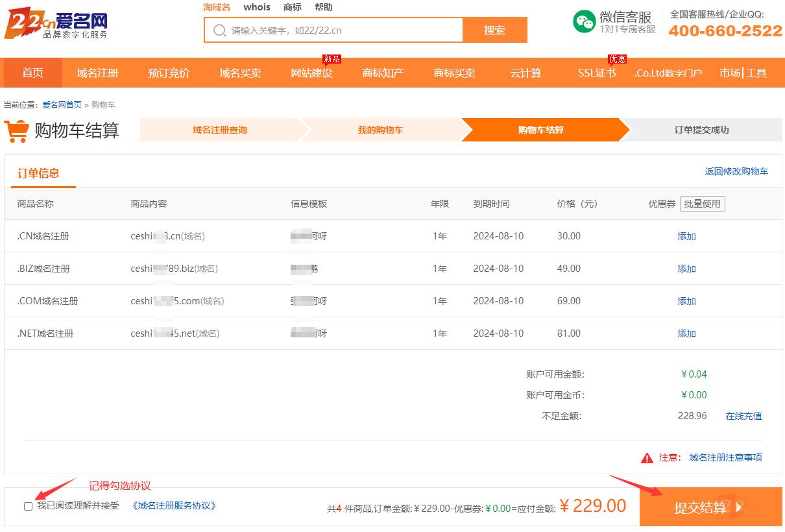The image size is (785, 532).
Task: Check the agreement acceptance checkbox
Action: click(28, 506)
